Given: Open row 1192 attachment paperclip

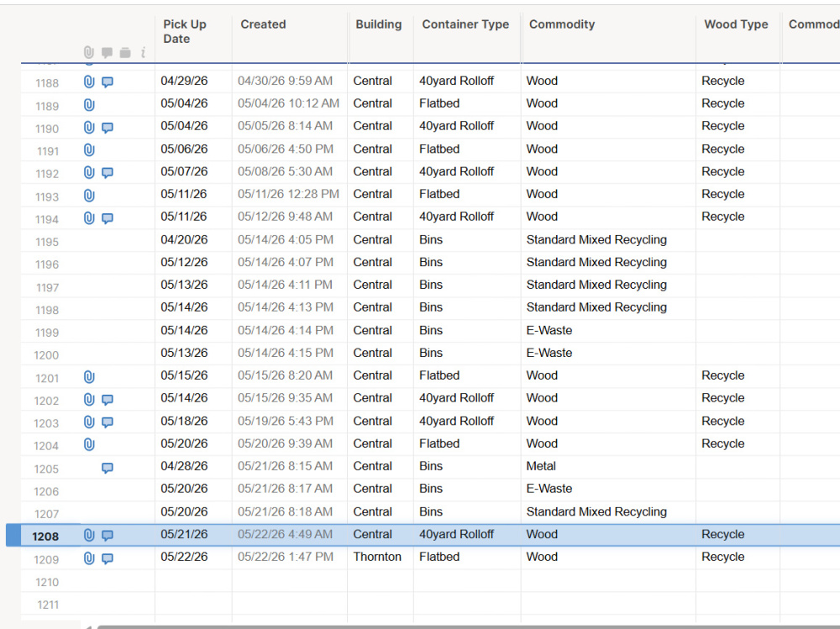Looking at the screenshot, I should [x=89, y=172].
